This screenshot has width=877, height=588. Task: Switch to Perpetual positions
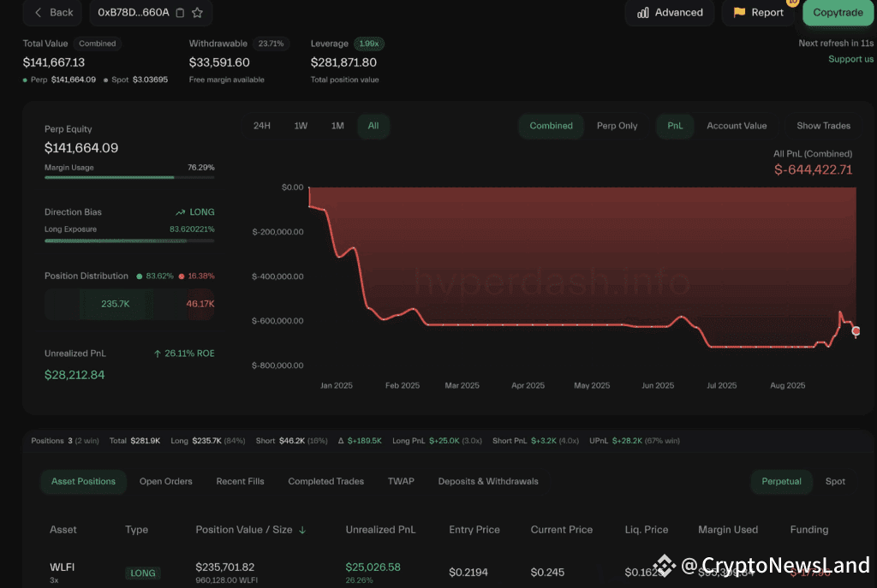coord(781,481)
